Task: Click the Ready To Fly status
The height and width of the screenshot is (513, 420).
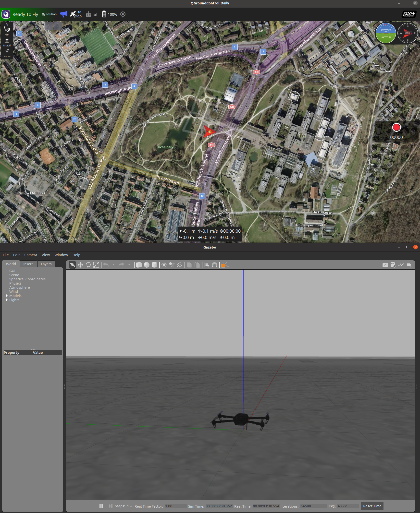Action: pos(25,14)
